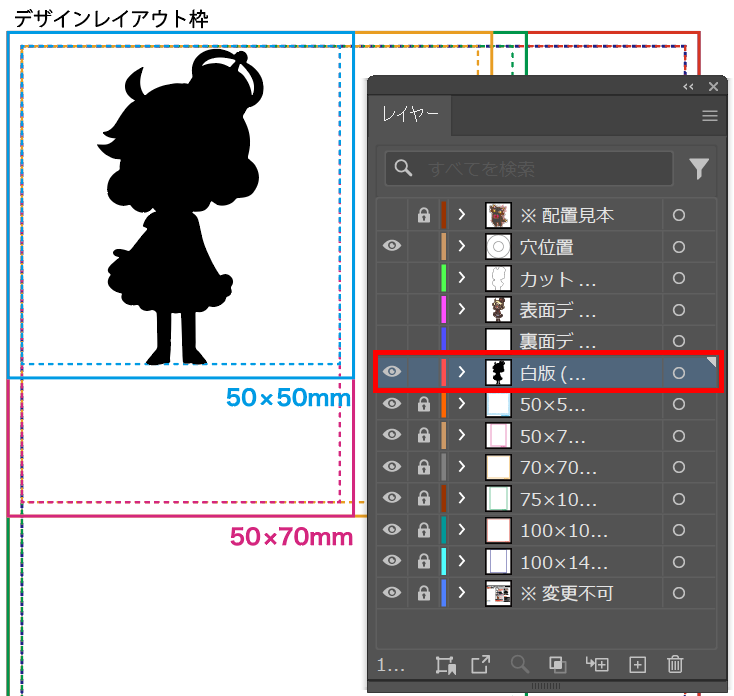734x696 pixels.
Task: Click the layer filter funnel icon
Action: 698,169
